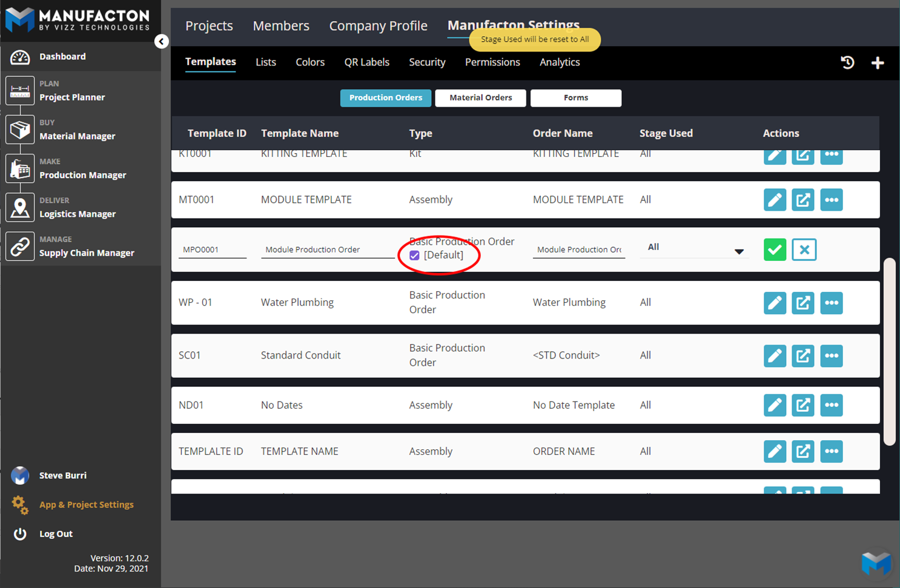Click the green checkmark to save the MPO0001 row
Screen dimensions: 900x588
pos(775,249)
